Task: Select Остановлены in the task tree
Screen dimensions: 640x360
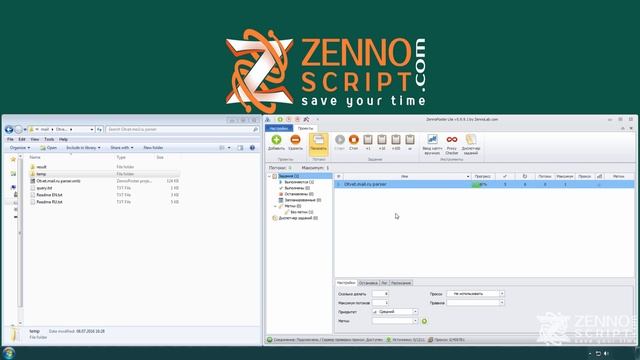Action: pos(299,194)
